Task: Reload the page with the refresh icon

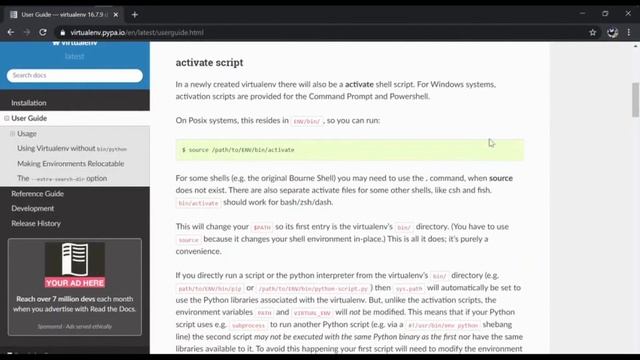Action: point(43,32)
